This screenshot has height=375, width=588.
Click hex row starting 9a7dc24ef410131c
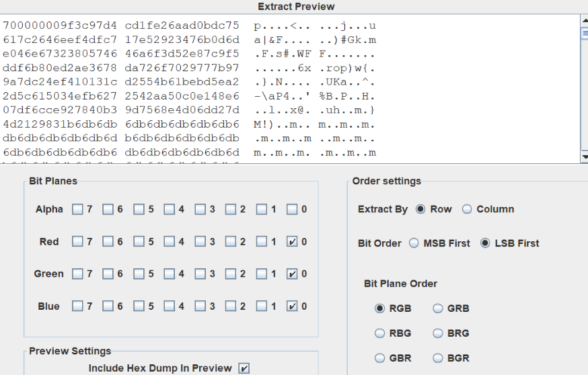pyautogui.click(x=189, y=82)
